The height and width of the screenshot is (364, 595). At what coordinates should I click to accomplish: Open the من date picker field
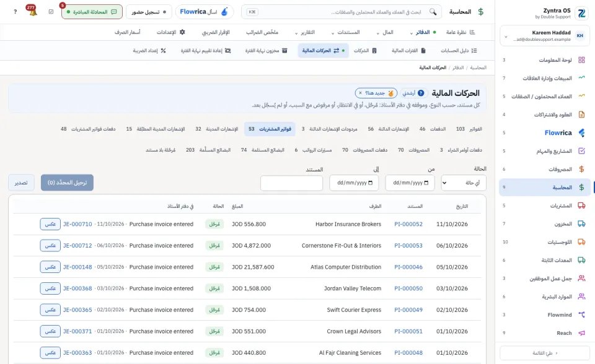coord(410,183)
